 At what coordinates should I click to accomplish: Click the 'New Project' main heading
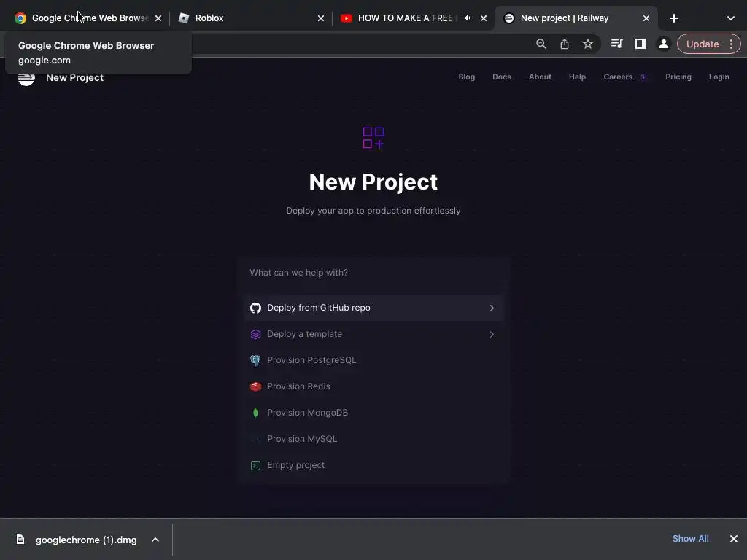(x=373, y=182)
